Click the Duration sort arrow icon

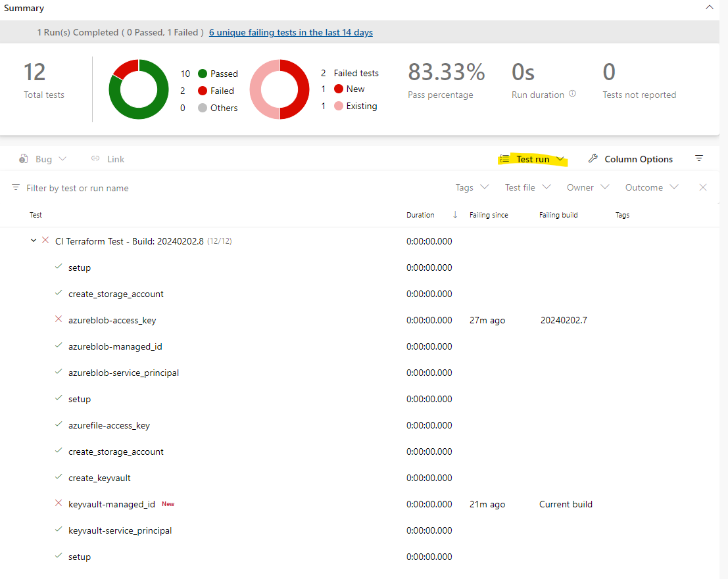coord(455,215)
